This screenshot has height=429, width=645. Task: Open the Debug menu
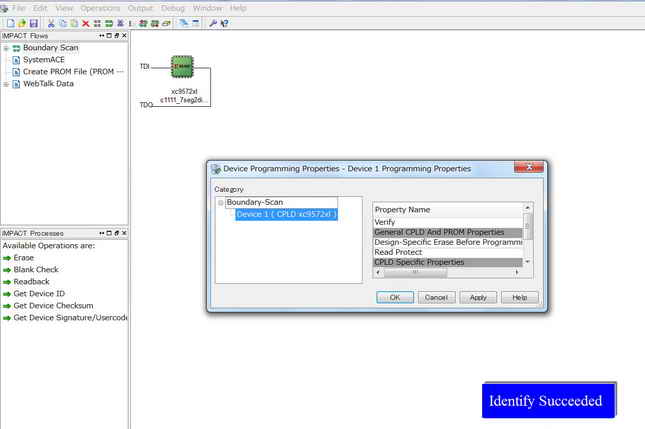pos(172,8)
